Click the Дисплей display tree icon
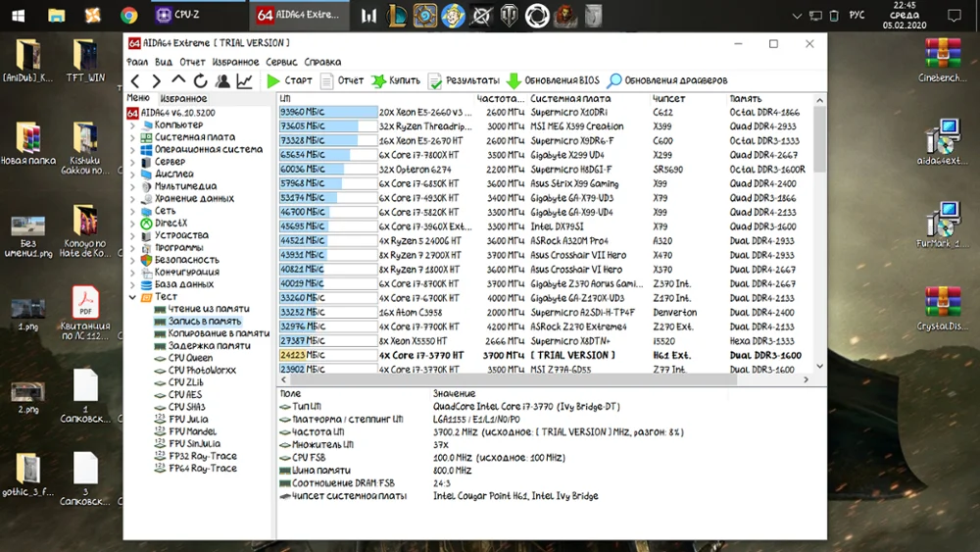The image size is (980, 552). pyautogui.click(x=146, y=175)
